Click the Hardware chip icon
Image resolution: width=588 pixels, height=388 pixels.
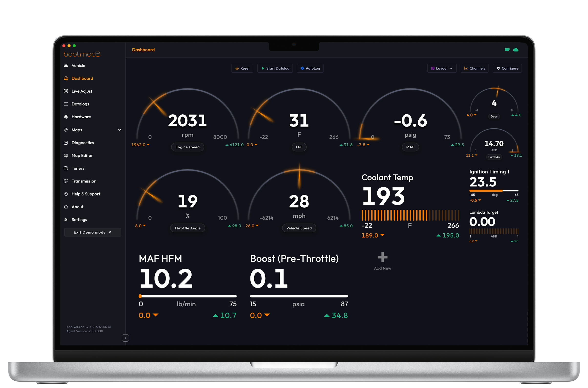tap(66, 117)
